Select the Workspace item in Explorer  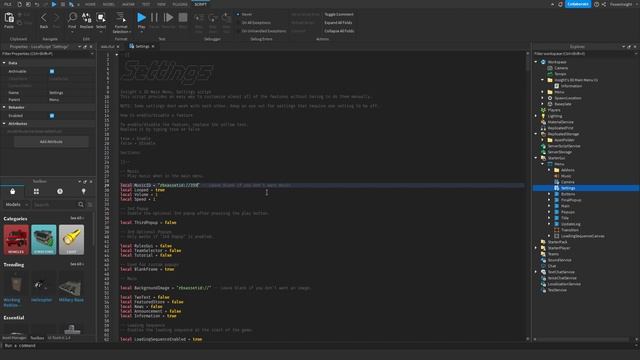557,62
